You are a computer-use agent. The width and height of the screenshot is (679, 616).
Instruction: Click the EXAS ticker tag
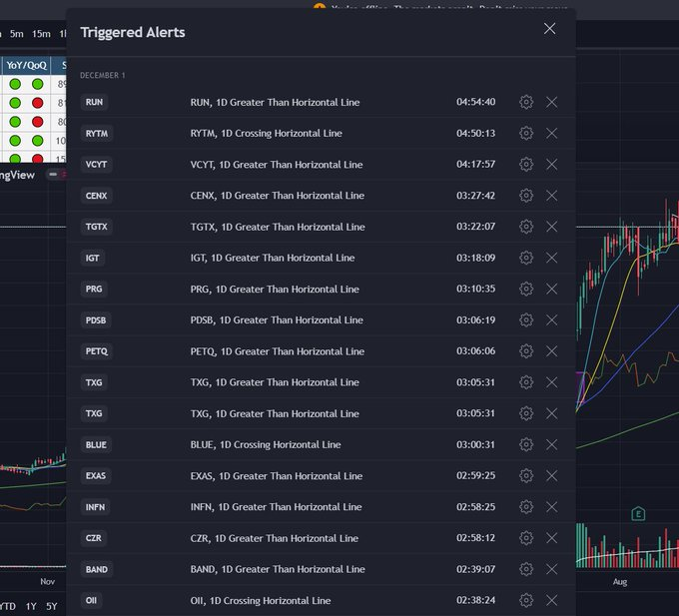coord(96,476)
